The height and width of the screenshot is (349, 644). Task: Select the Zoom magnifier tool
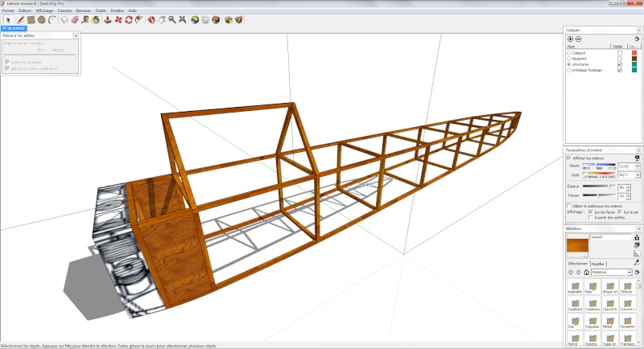(x=172, y=19)
